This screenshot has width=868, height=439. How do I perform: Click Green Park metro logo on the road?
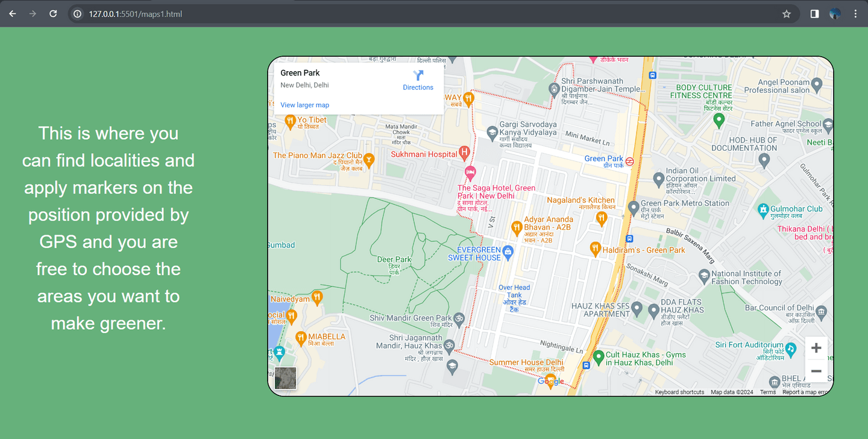click(630, 161)
